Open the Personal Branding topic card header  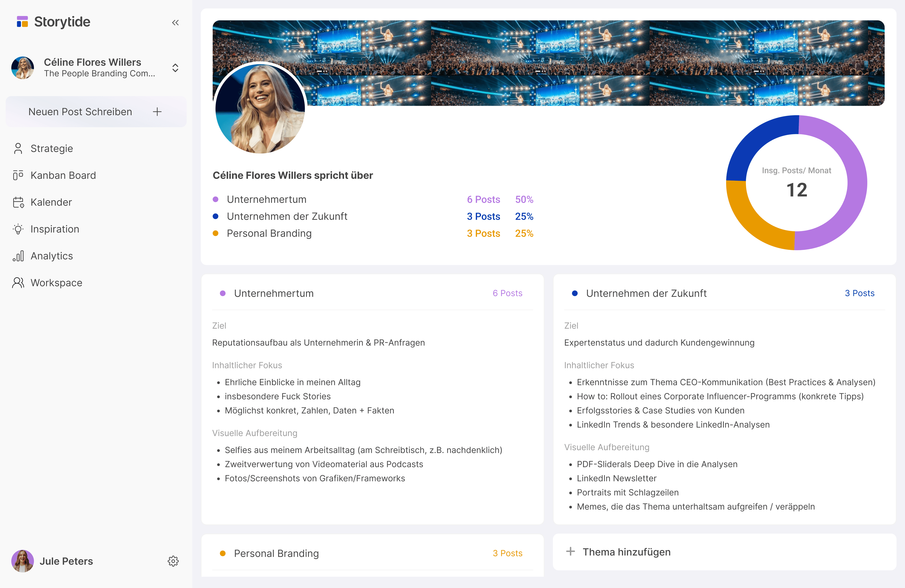[x=276, y=553]
